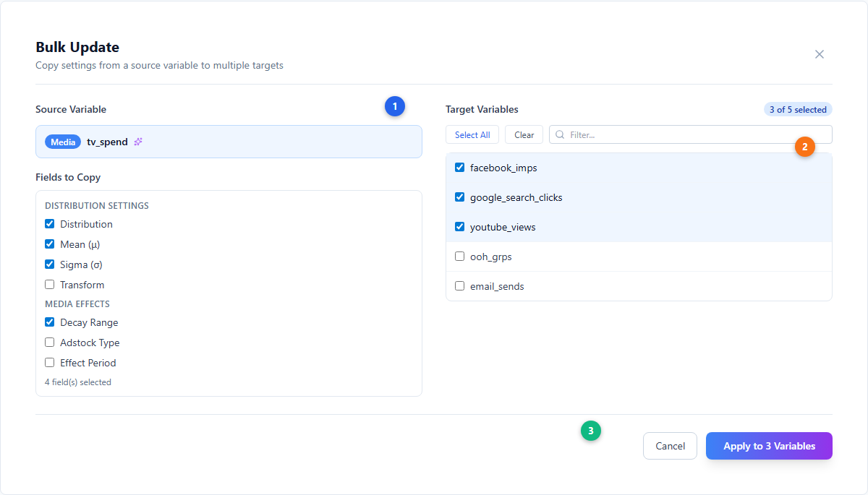Screen dimensions: 868x495
Task: Click the 'Fields to Copy' label
Action: click(68, 177)
